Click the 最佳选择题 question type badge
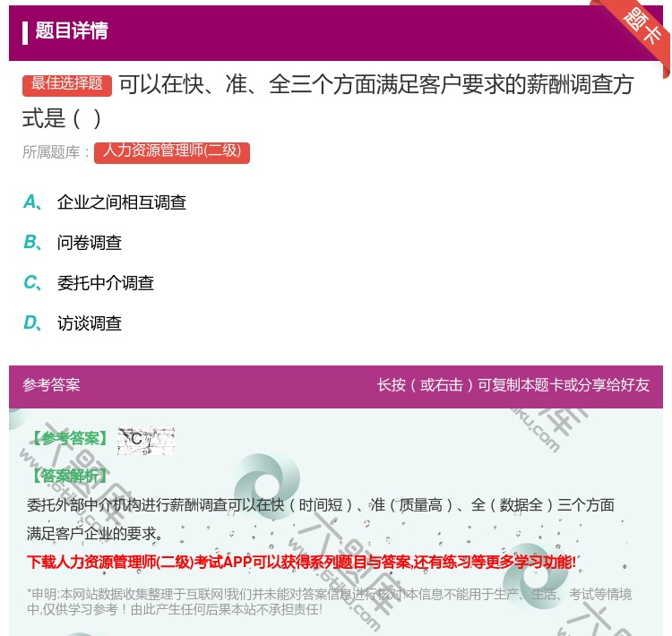Viewport: 672px width, 636px height. point(67,84)
